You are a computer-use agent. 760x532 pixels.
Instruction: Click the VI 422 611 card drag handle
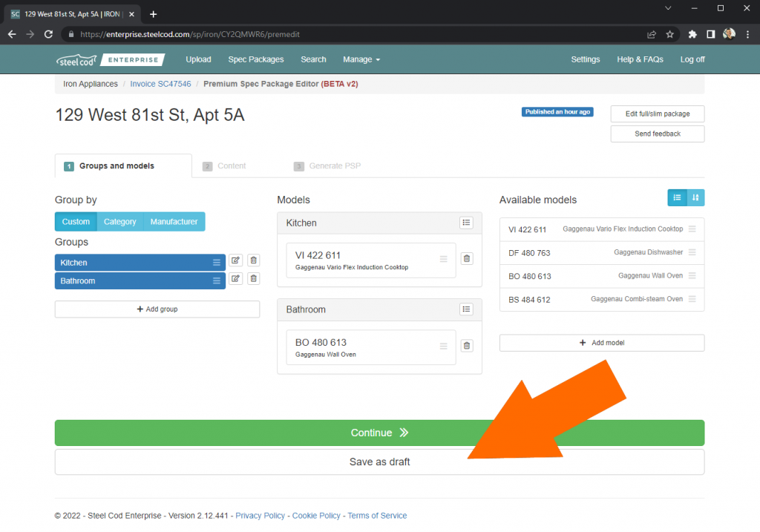click(444, 259)
